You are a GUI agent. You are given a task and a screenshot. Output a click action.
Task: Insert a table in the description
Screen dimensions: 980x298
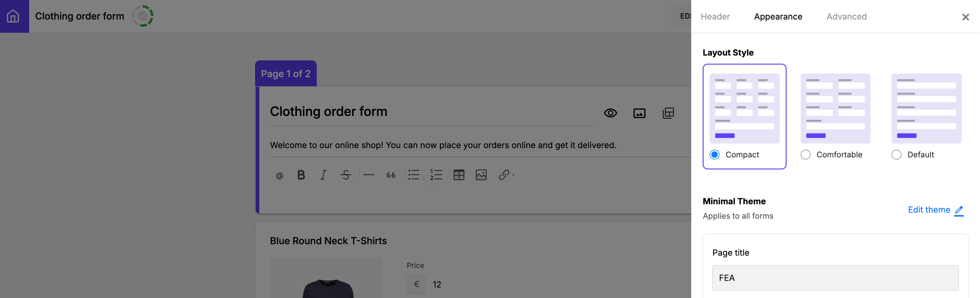459,175
